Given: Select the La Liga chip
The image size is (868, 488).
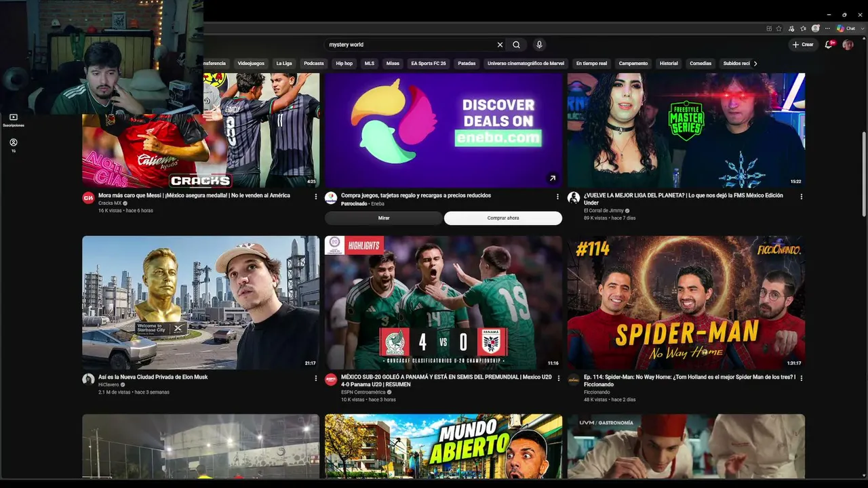Looking at the screenshot, I should (x=284, y=64).
